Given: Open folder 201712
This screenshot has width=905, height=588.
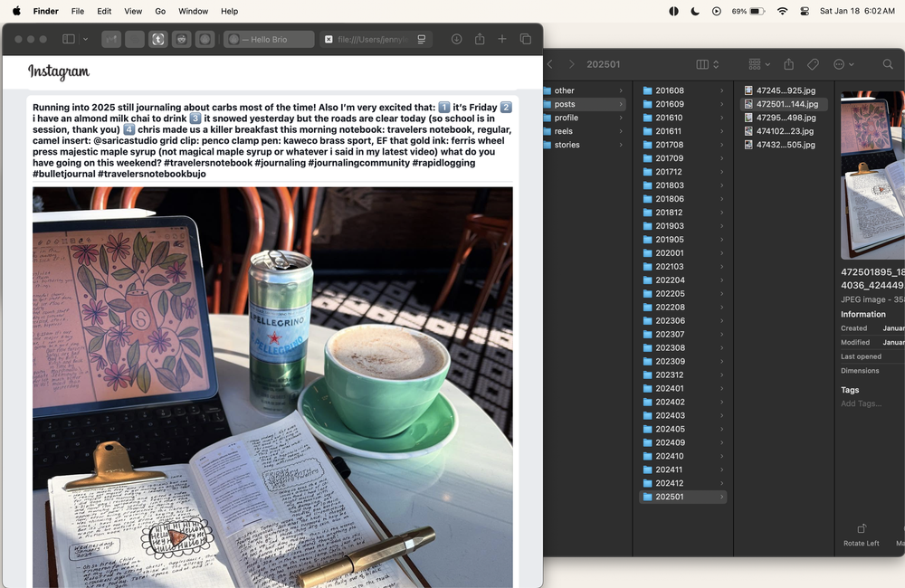Looking at the screenshot, I should [682, 172].
